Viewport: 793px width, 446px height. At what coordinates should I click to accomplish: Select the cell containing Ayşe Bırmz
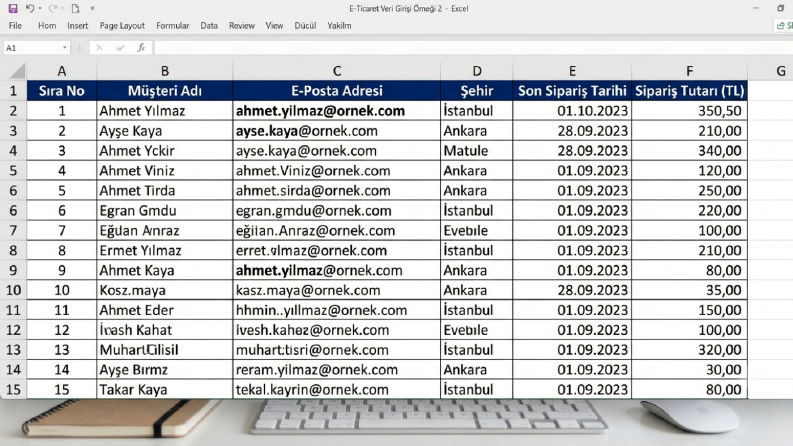(165, 370)
